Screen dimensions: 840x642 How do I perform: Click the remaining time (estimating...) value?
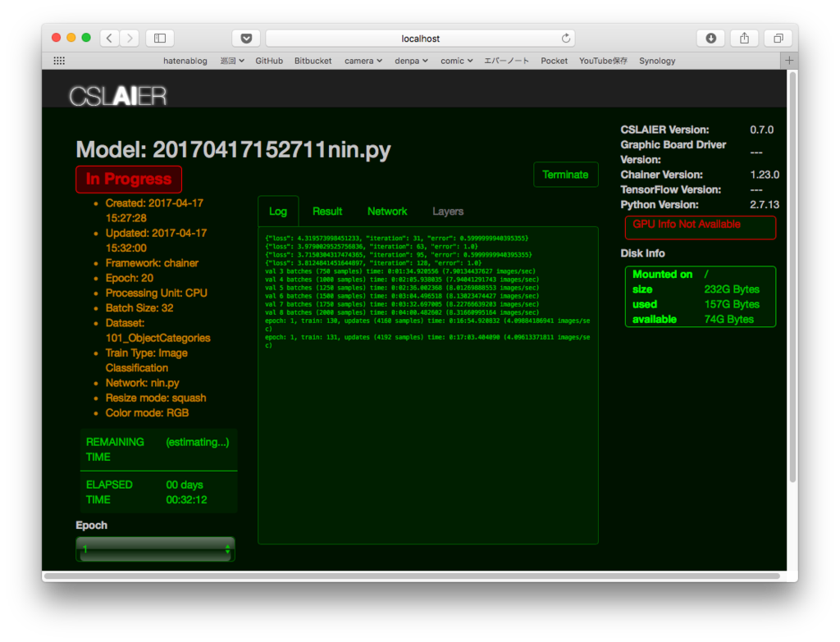tap(197, 442)
